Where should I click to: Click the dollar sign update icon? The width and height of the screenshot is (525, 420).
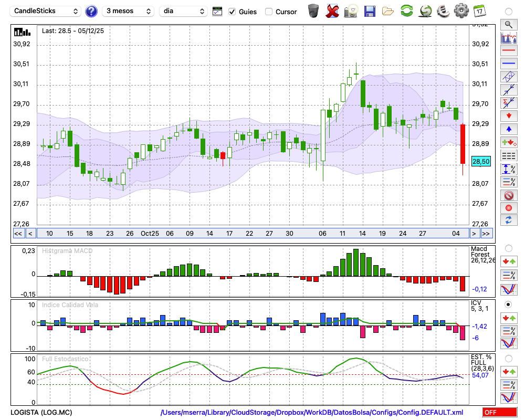coord(425,10)
